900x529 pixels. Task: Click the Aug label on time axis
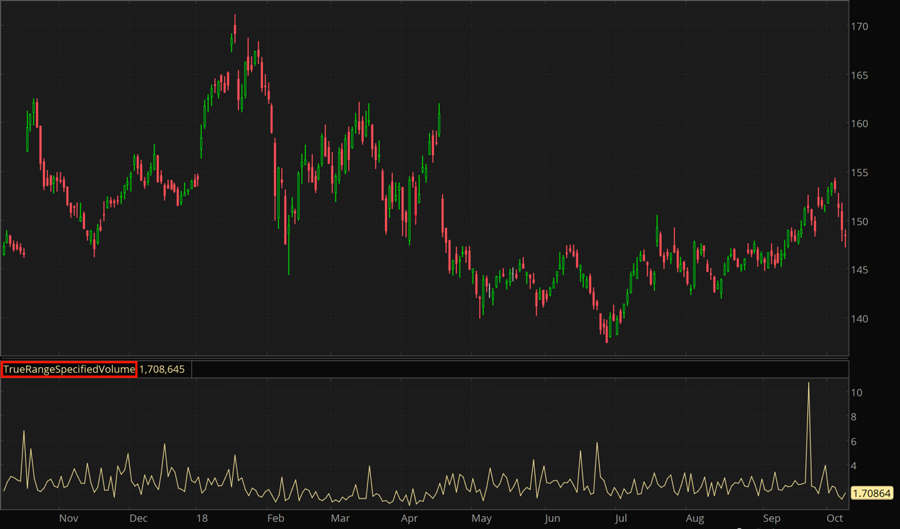click(695, 519)
